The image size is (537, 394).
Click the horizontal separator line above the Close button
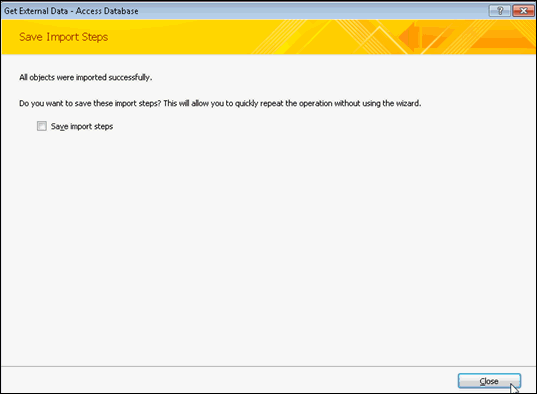(268, 366)
